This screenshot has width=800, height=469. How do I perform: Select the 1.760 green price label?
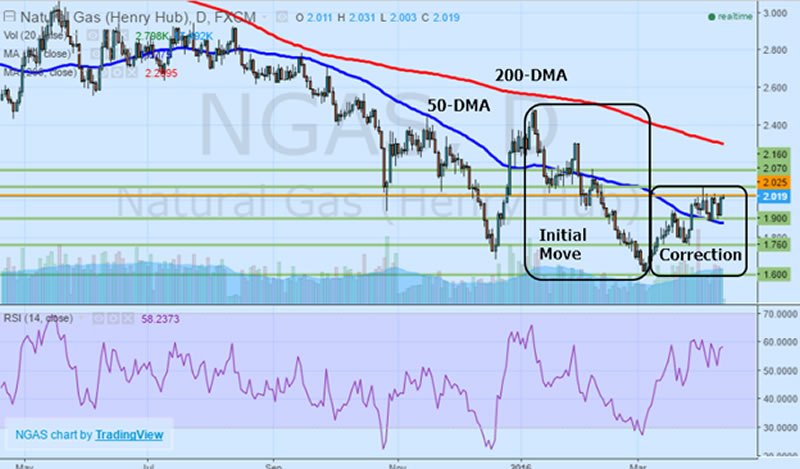pyautogui.click(x=774, y=245)
